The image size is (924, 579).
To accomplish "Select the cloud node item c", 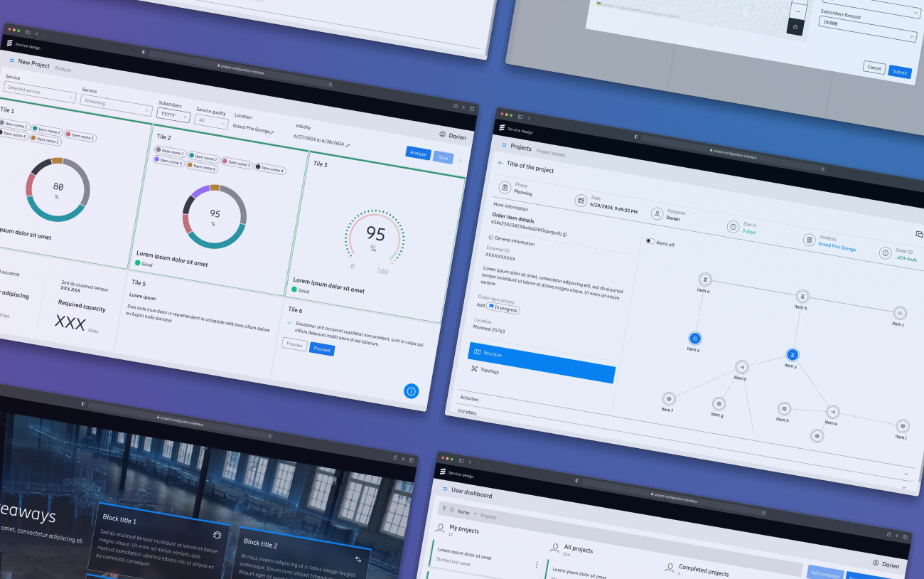I will point(899,313).
